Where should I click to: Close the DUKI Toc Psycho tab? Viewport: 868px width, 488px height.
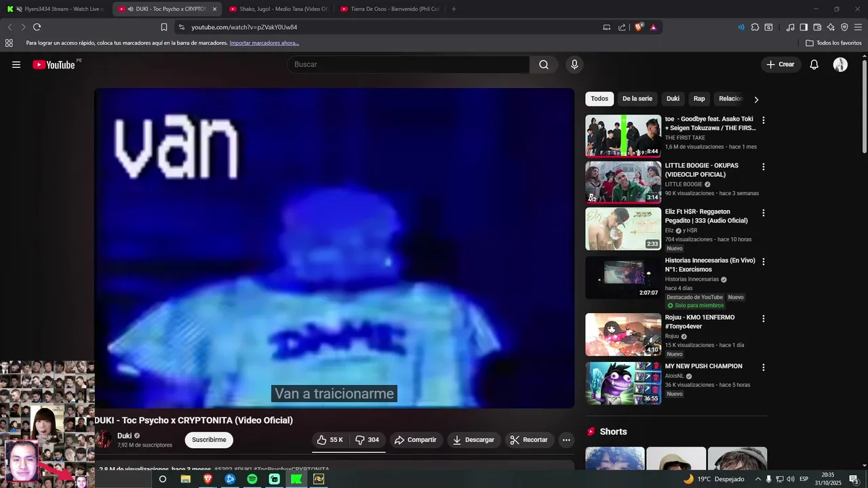215,9
